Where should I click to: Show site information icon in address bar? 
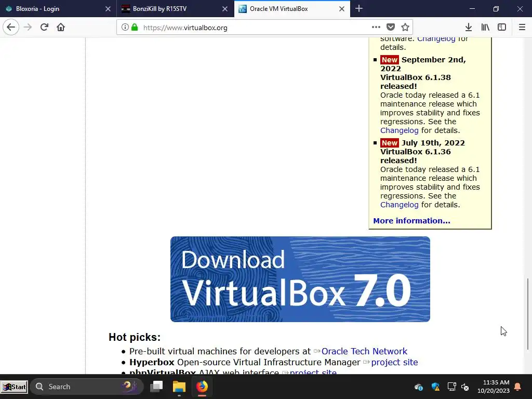(x=125, y=27)
